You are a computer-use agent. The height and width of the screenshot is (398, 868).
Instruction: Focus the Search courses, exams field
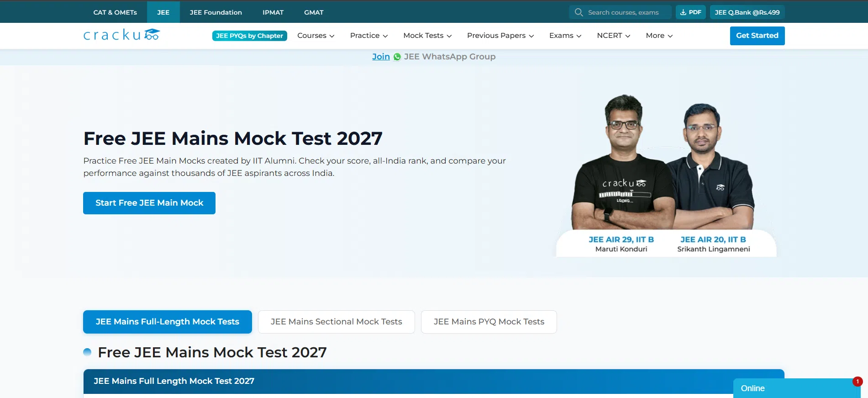coord(620,12)
